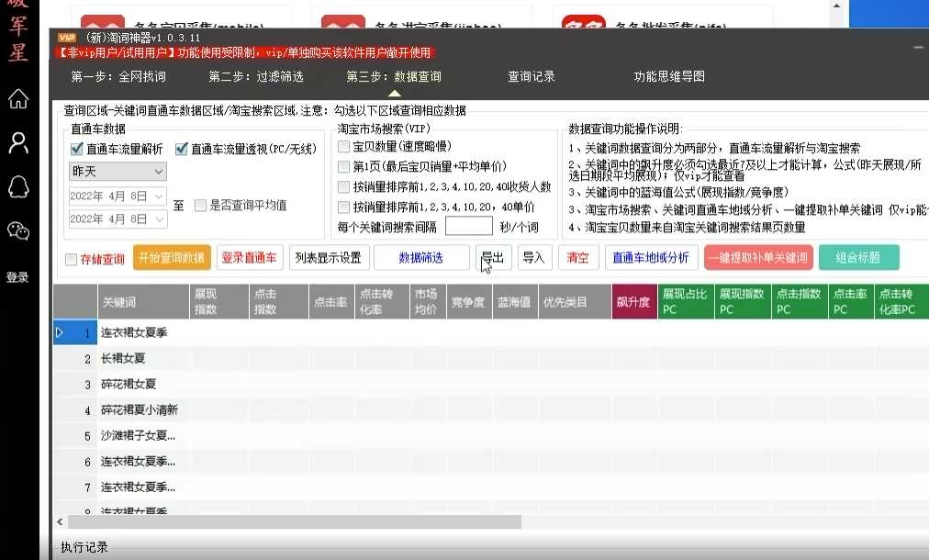Click the 直通车地域分析 button
This screenshot has width=929, height=560.
click(652, 258)
